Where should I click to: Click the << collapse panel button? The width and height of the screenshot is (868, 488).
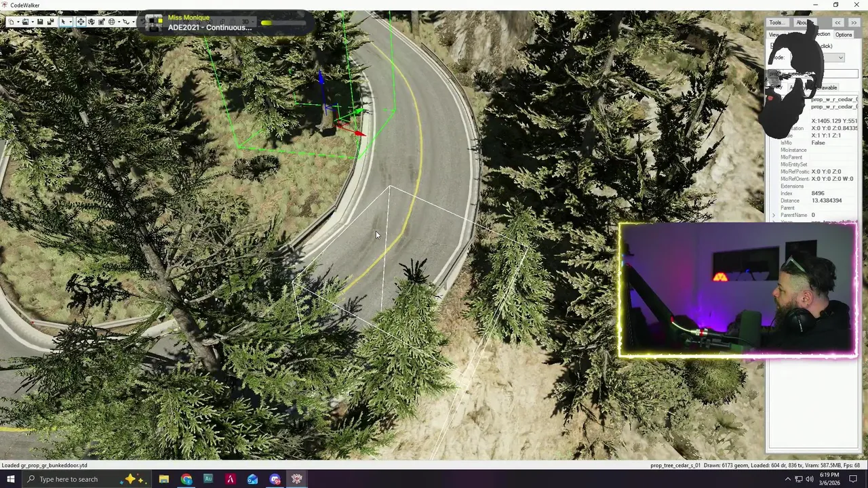[837, 22]
